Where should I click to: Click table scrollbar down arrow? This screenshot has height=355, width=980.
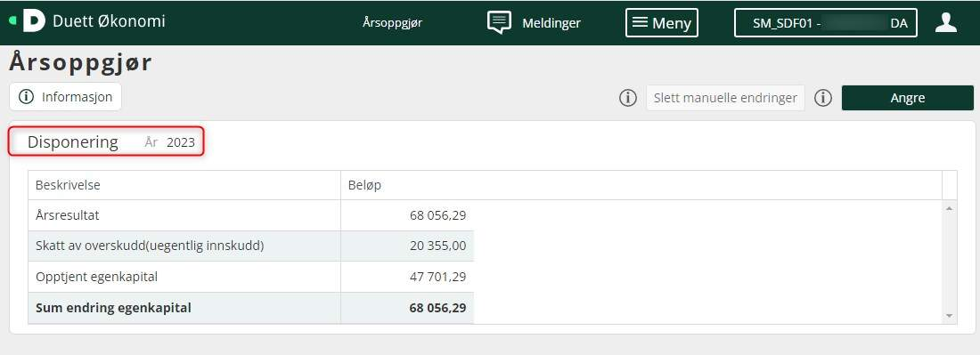tap(950, 317)
